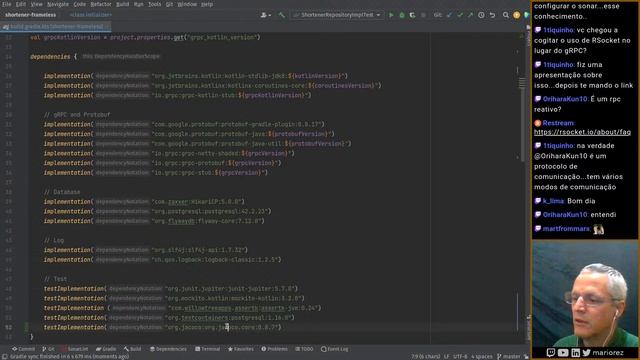Viewport: 640px width, 360px height.
Task: Start debugging with the green bug icon
Action: [x=402, y=15]
